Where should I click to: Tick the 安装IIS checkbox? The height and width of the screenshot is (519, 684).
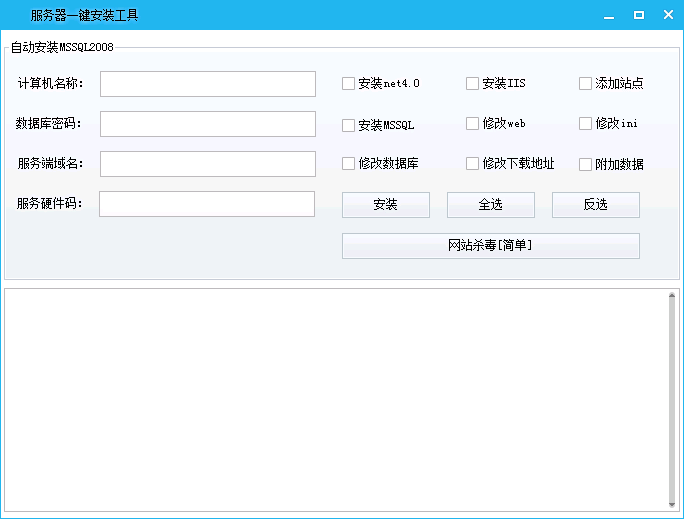click(x=473, y=84)
